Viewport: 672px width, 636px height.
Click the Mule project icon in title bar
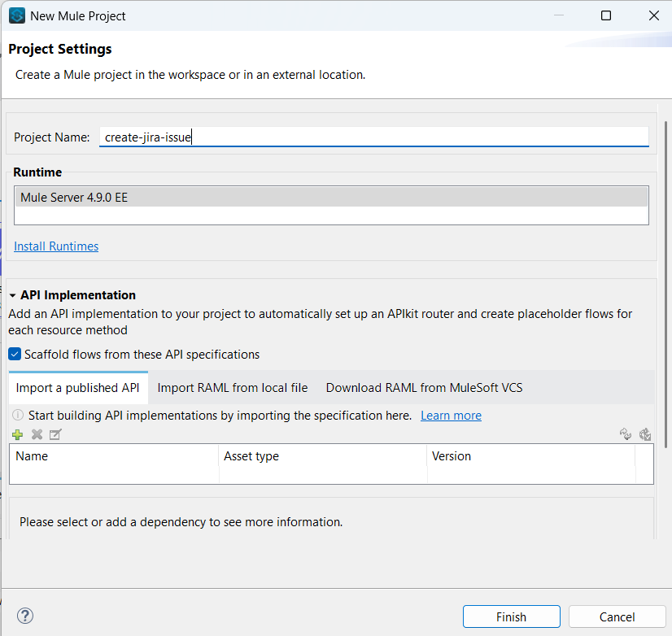[x=16, y=15]
